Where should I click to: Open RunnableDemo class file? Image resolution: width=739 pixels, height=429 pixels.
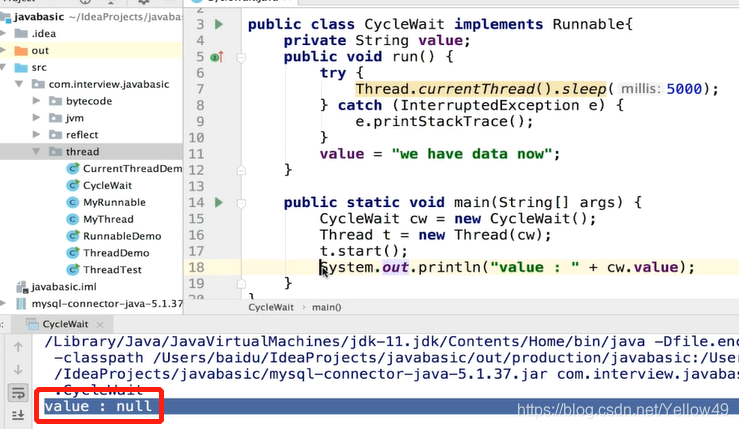[x=122, y=236]
